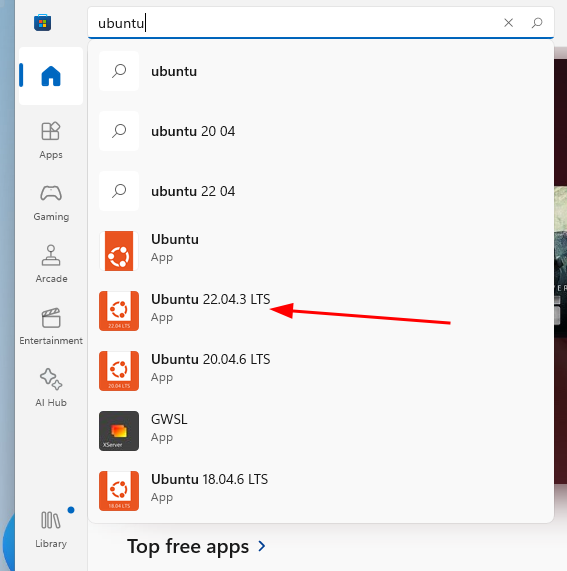567x571 pixels.
Task: Click the Ubuntu 18.04 LTS icon
Action: click(119, 491)
